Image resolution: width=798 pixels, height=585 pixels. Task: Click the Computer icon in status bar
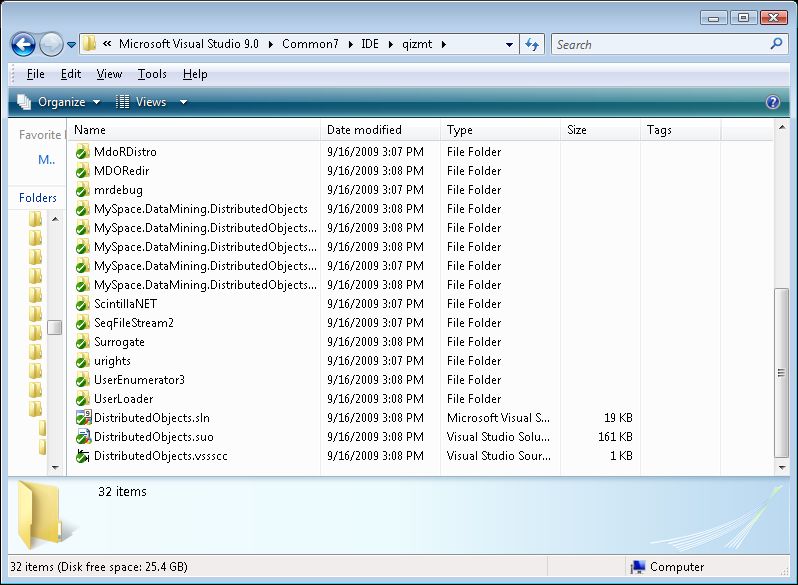(x=637, y=567)
